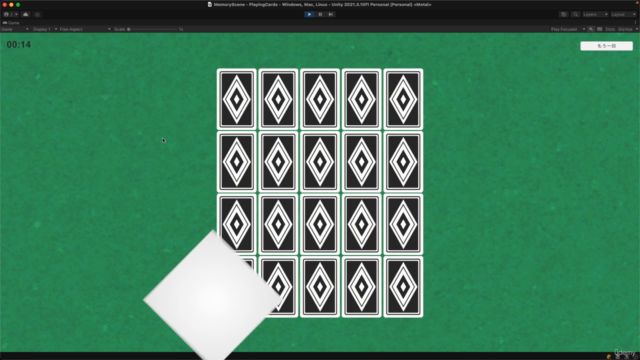Toggle the keyboard shortcuts icon in Game view
640x360 pixels.
coord(600,29)
